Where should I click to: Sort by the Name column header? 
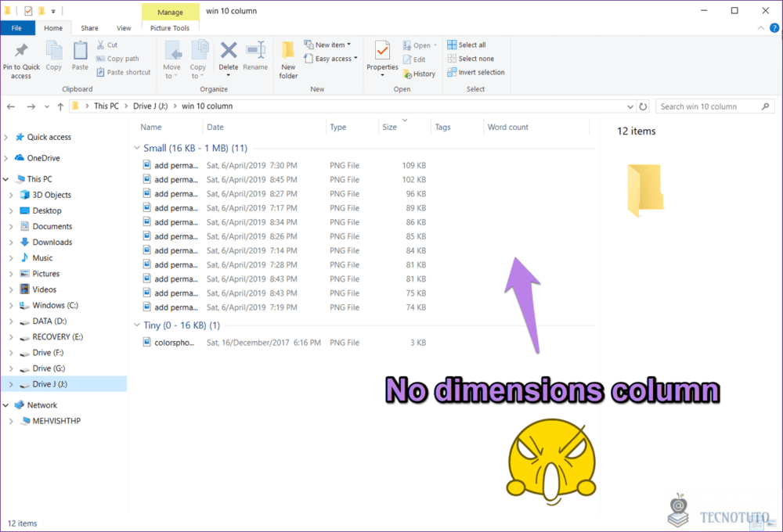(151, 127)
